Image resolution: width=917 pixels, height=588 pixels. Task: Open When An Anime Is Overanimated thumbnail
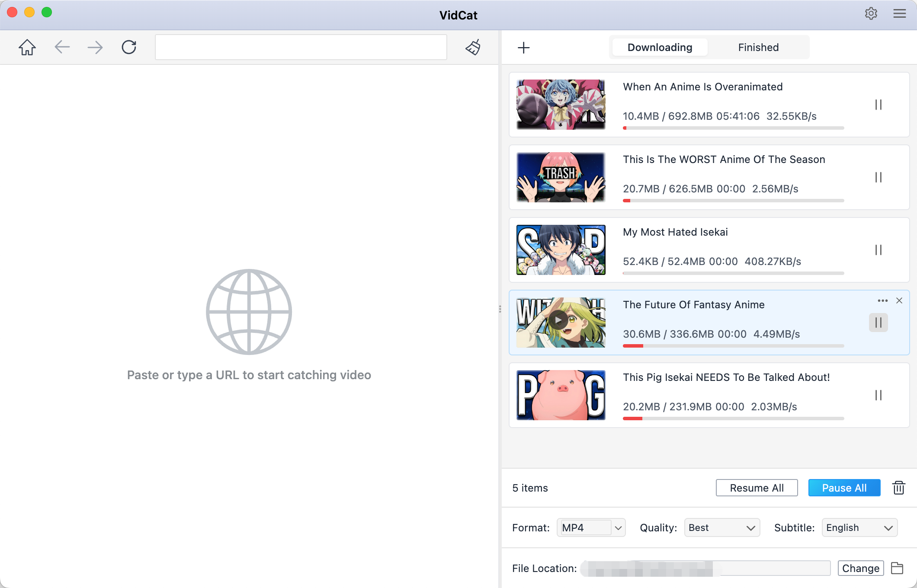point(561,105)
